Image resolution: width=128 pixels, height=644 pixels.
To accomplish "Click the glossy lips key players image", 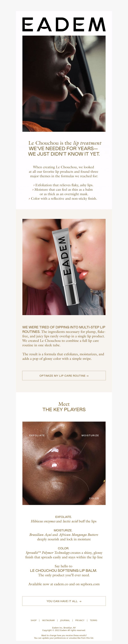I will [64, 463].
